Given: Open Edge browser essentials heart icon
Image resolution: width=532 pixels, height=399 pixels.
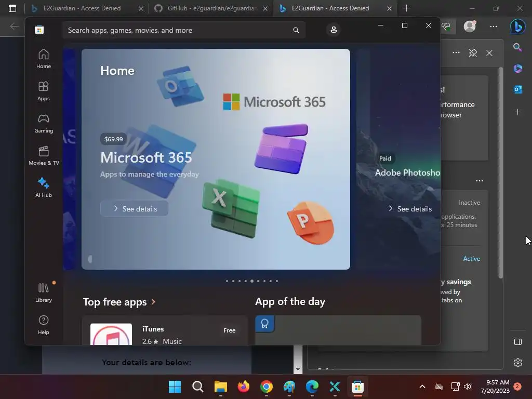Looking at the screenshot, I should point(446,26).
